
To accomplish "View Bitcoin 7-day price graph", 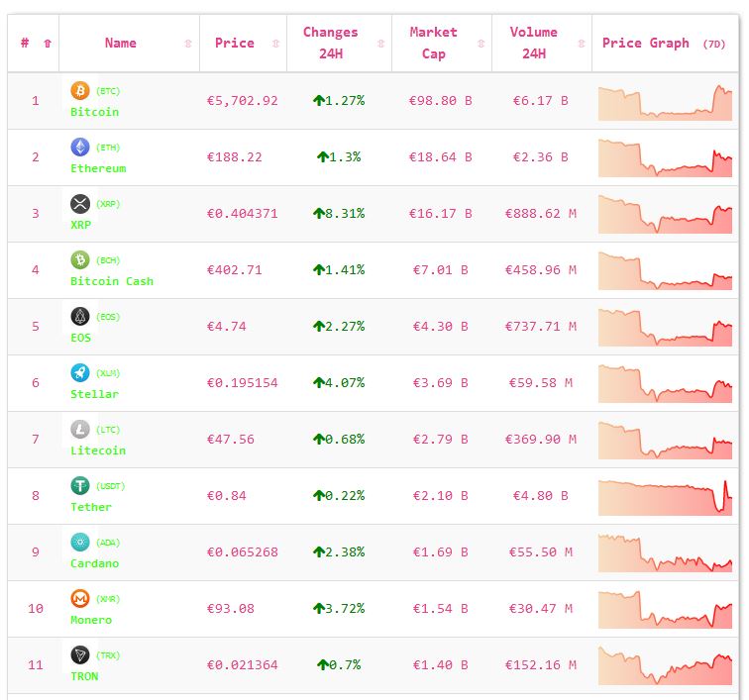I will pos(665,102).
